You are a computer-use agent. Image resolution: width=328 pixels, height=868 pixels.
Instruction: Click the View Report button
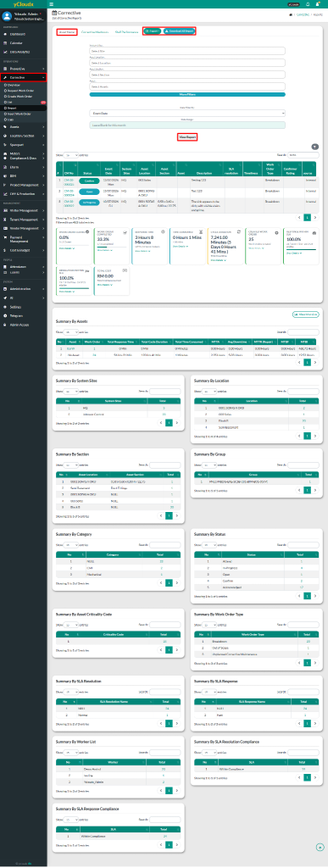coord(187,136)
